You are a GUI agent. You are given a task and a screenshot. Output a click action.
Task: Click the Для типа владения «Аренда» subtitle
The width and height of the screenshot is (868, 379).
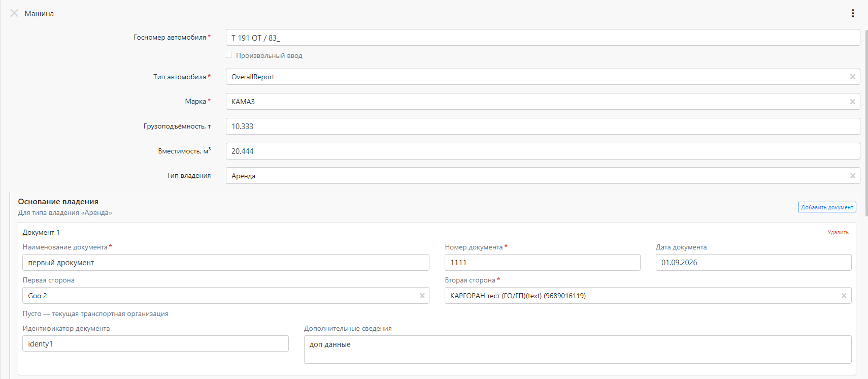pos(65,213)
